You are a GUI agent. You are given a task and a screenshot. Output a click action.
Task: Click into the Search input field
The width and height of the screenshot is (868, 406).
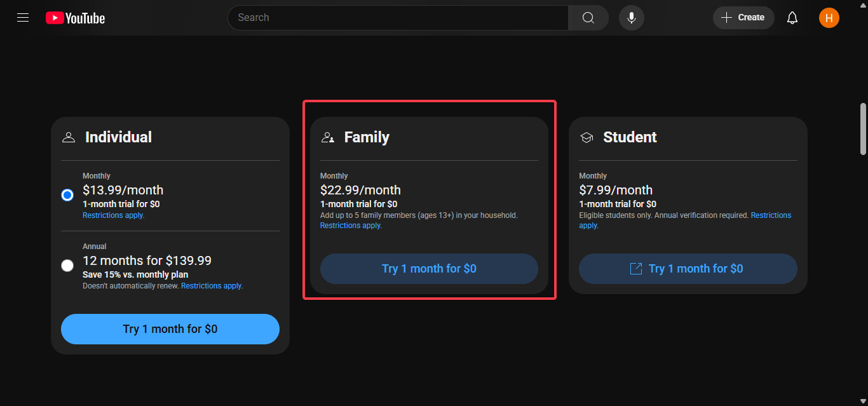(x=397, y=18)
